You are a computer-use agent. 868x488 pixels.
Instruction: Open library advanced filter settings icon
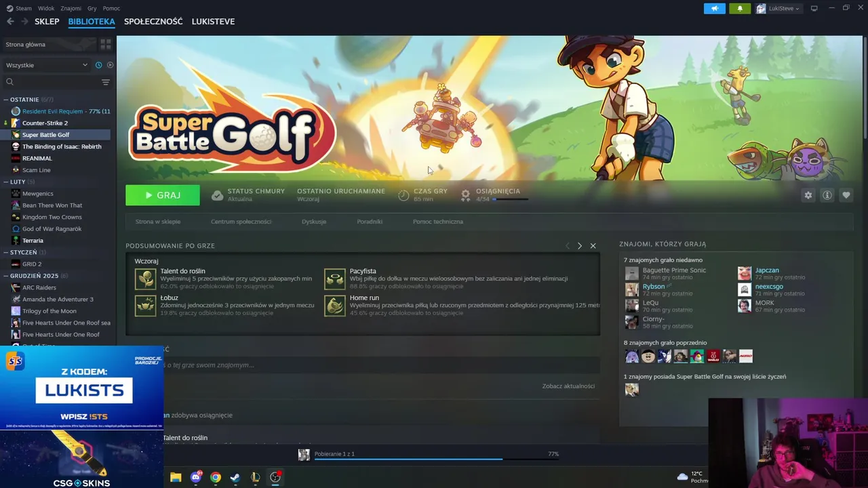point(105,82)
